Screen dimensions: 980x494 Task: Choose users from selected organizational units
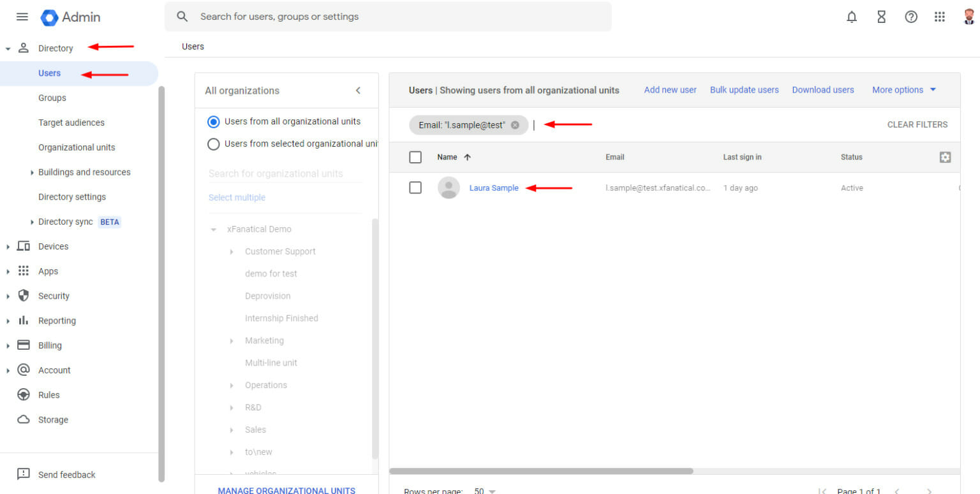click(x=213, y=144)
